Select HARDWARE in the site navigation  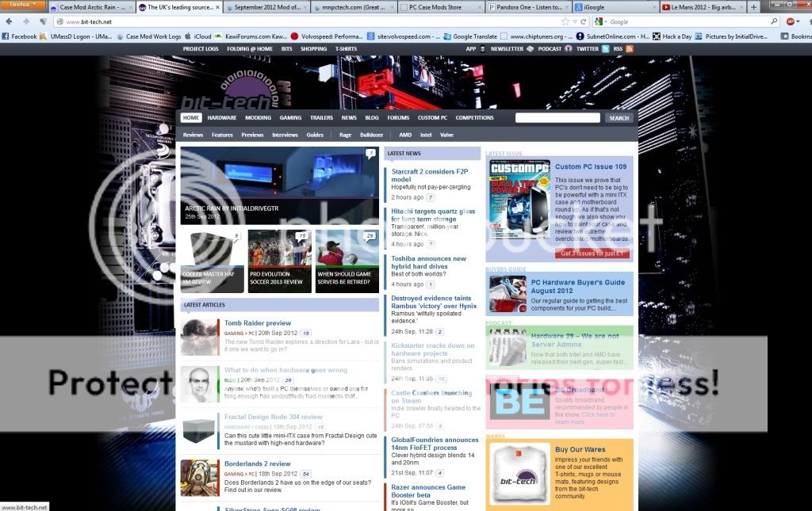tap(222, 118)
